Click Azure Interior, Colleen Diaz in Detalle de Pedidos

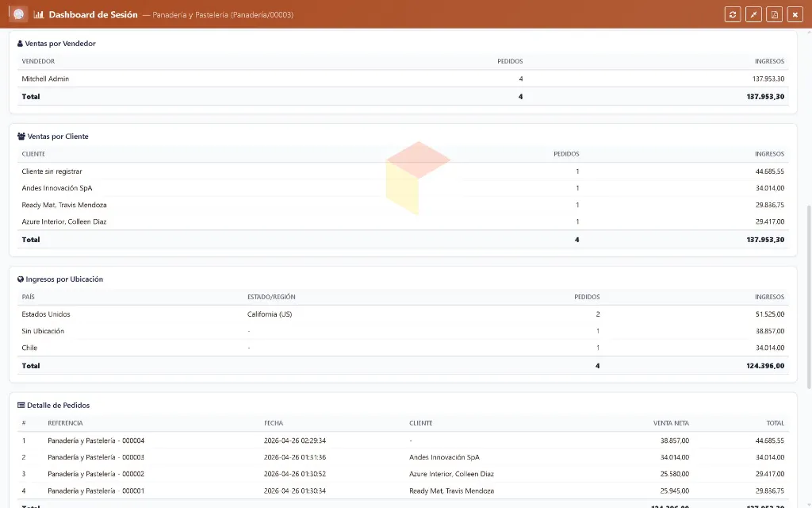click(x=451, y=474)
